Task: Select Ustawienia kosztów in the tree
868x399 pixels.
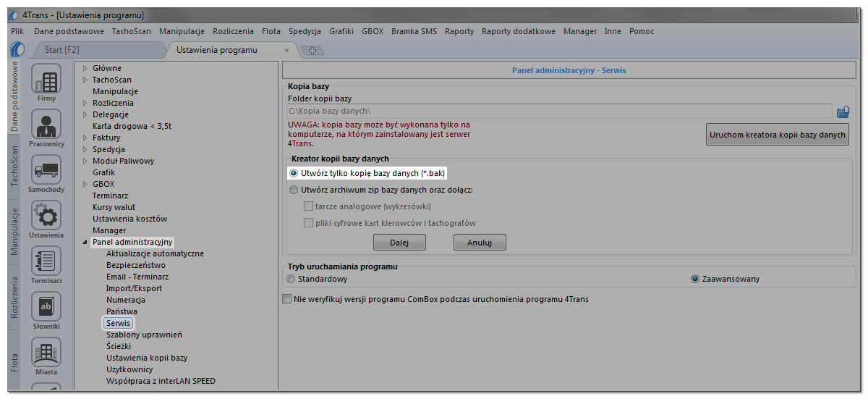Action: tap(129, 219)
